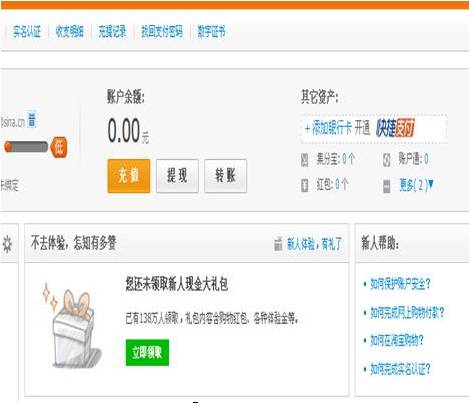Go to 充提记录
The image size is (470, 404).
[112, 32]
